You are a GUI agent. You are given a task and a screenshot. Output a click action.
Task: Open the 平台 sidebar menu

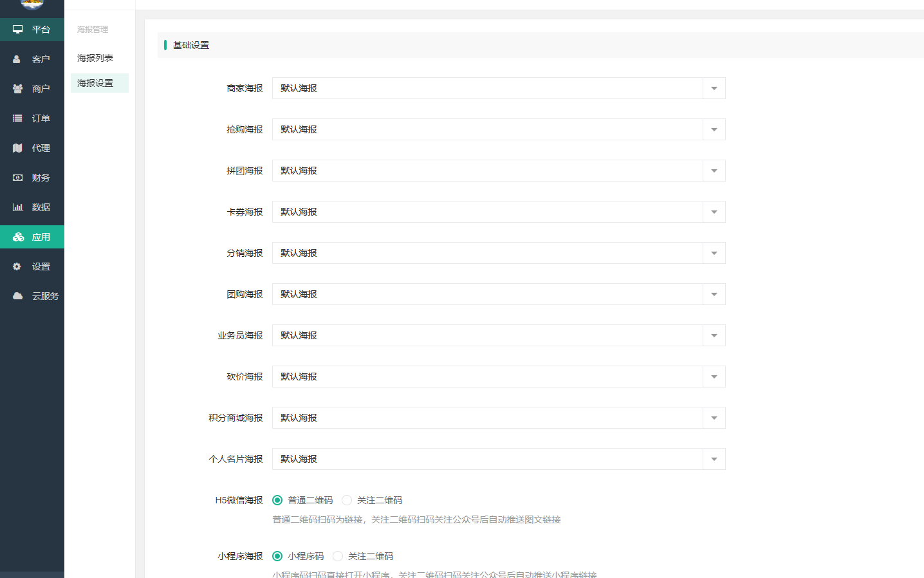point(32,30)
